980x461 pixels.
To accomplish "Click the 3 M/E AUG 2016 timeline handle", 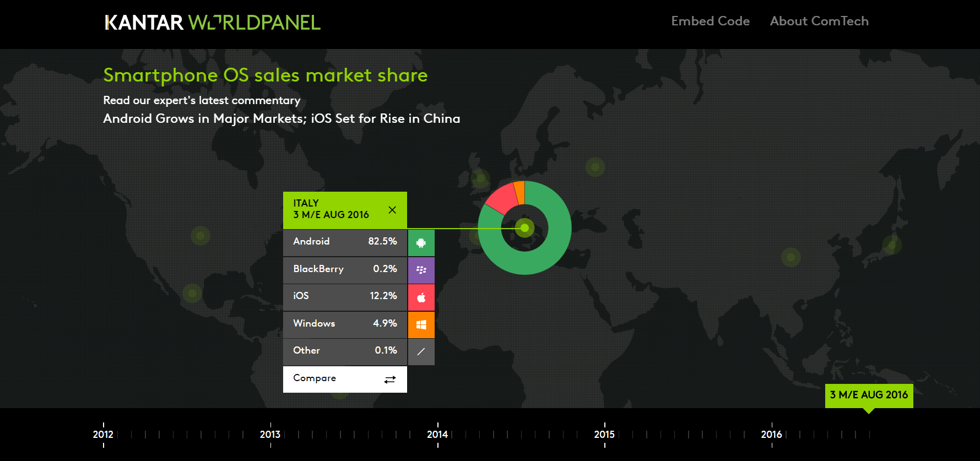I will (x=869, y=395).
